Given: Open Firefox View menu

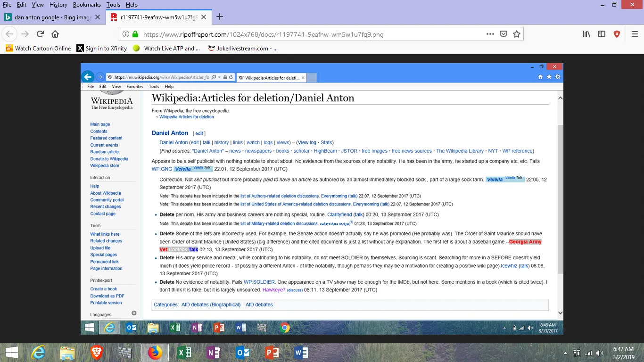Looking at the screenshot, I should pyautogui.click(x=38, y=4).
